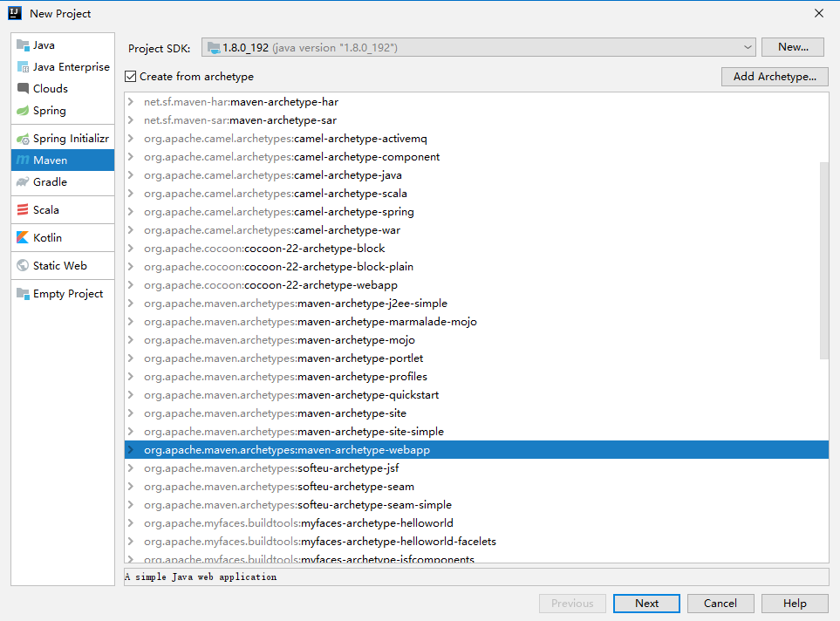The height and width of the screenshot is (621, 840).
Task: Expand cocoon-22-archetype-block node
Action: (131, 248)
